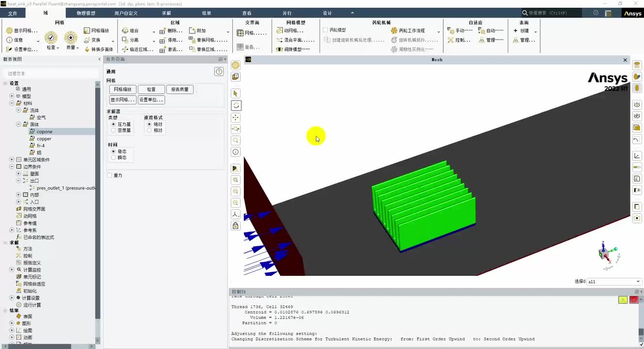
Task: Expand the Wall (壁面) tree node
Action: pos(18,174)
